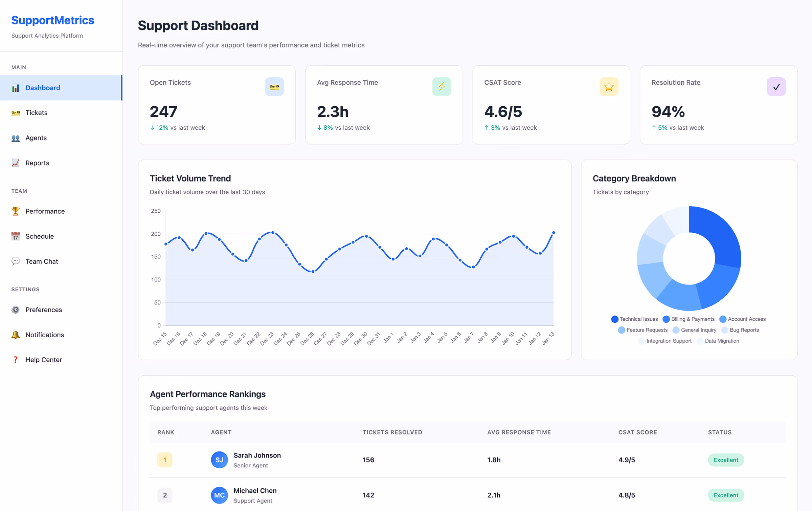Click the lightning icon on Avg Response Time card

click(442, 87)
